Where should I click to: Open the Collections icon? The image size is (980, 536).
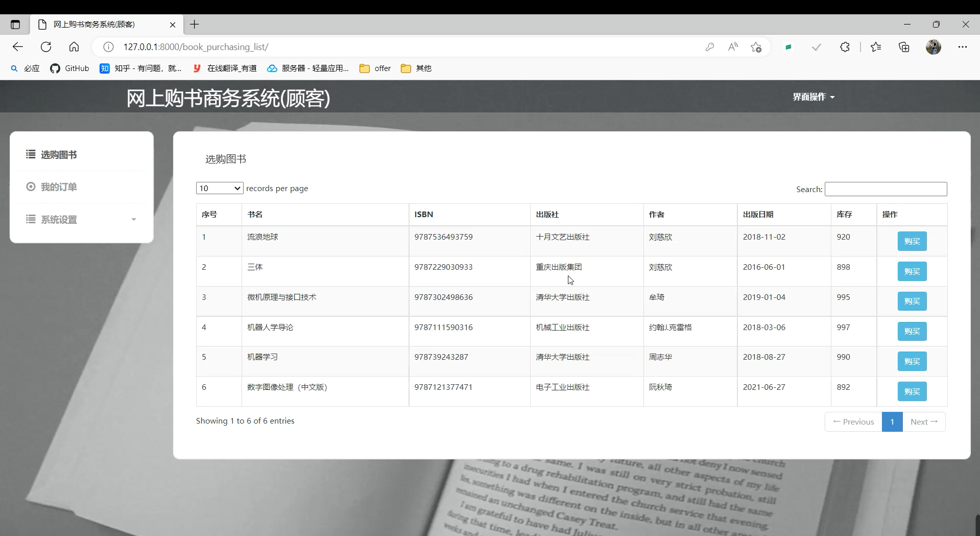[x=904, y=47]
